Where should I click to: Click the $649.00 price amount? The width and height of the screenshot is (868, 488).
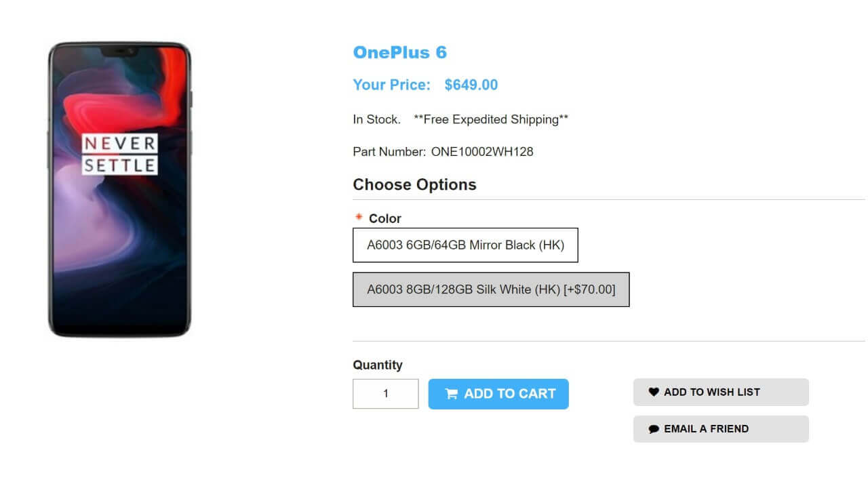coord(471,85)
